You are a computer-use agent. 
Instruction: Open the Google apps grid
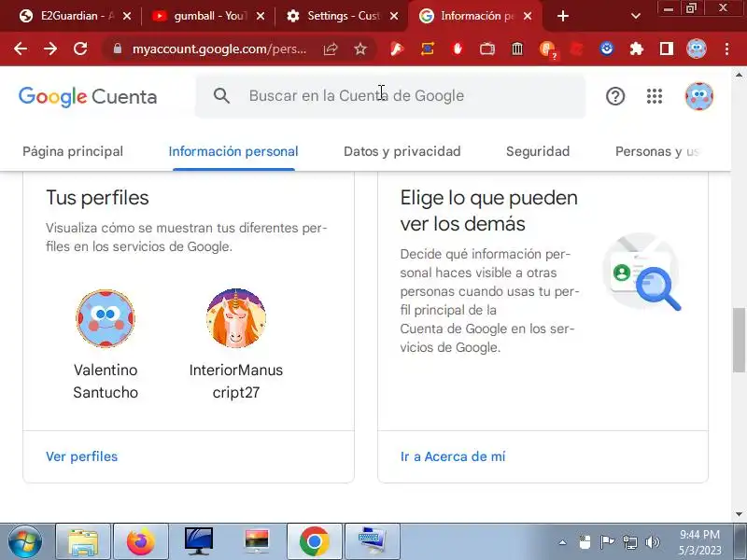(655, 96)
